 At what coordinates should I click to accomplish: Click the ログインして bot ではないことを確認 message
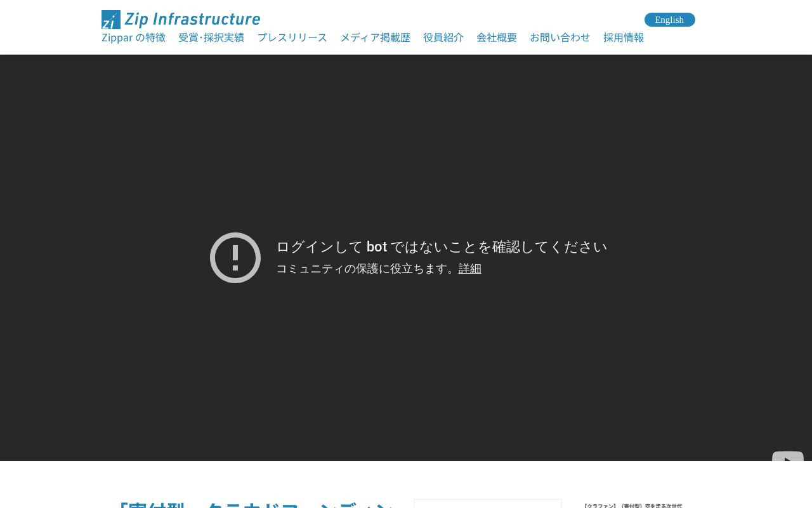(x=442, y=247)
